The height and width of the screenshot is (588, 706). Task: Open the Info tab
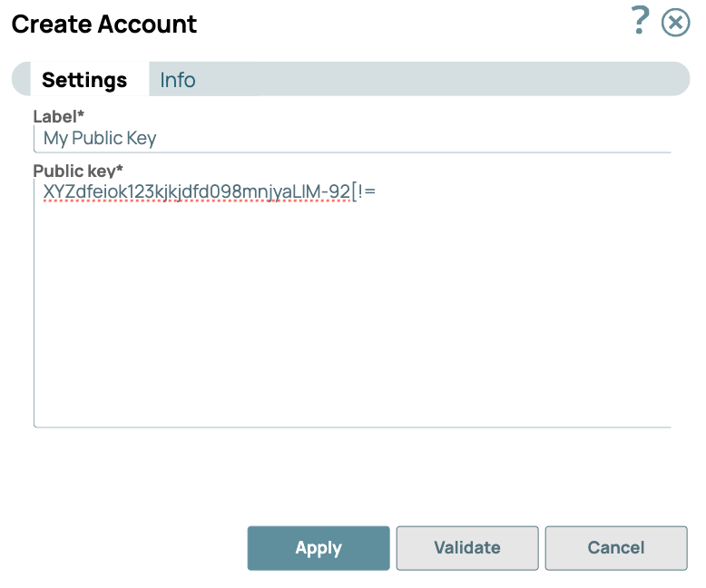coord(178,80)
